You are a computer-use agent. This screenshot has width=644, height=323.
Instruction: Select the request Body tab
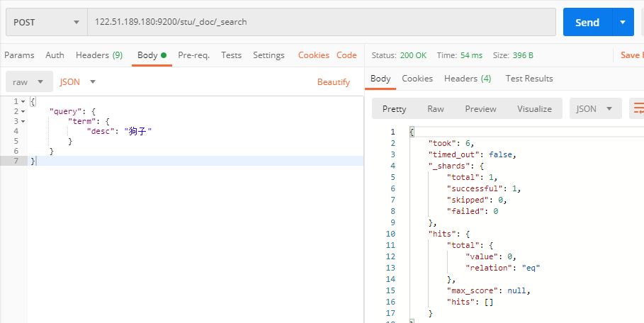(x=152, y=55)
